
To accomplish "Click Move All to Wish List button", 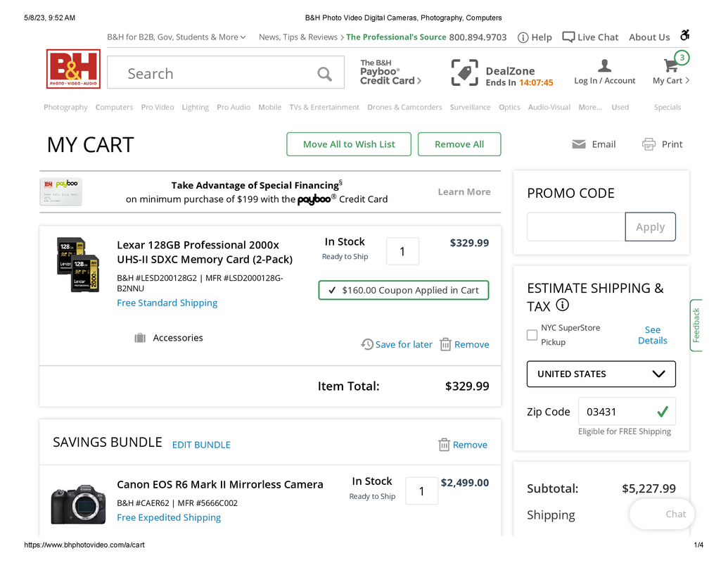I will tap(349, 144).
